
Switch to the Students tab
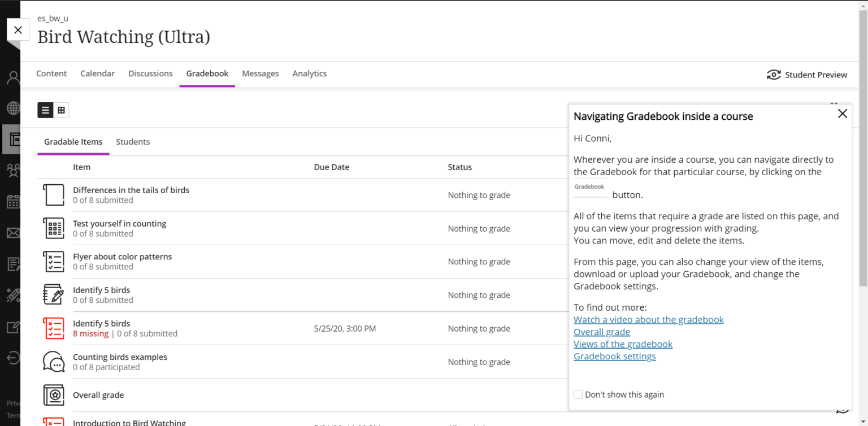(133, 142)
